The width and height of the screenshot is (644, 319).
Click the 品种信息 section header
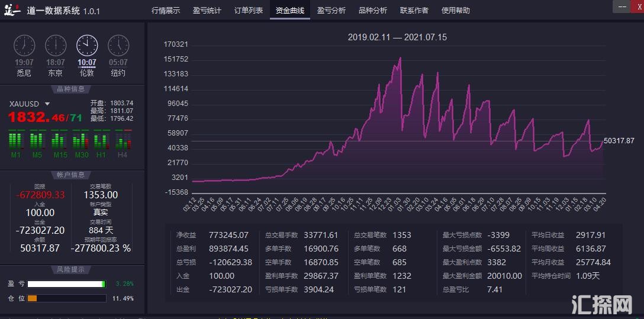coord(72,89)
